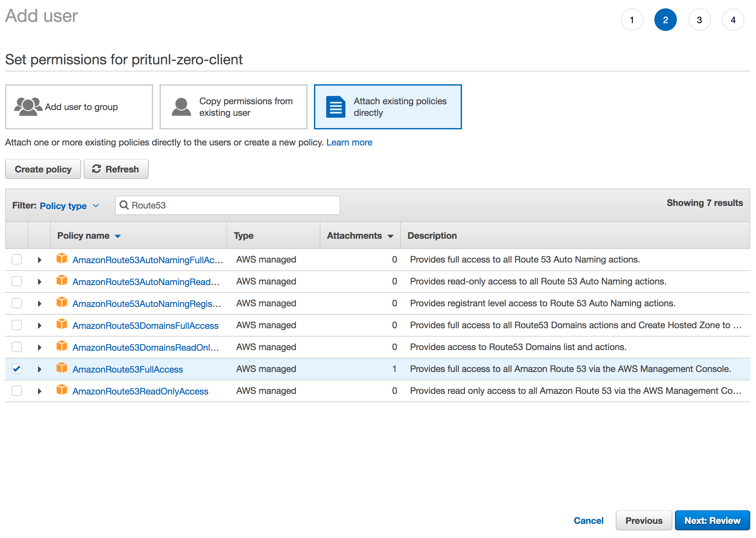
Task: Expand the AmazonRoute53AutoNamingFullAccess row details
Action: pos(39,260)
